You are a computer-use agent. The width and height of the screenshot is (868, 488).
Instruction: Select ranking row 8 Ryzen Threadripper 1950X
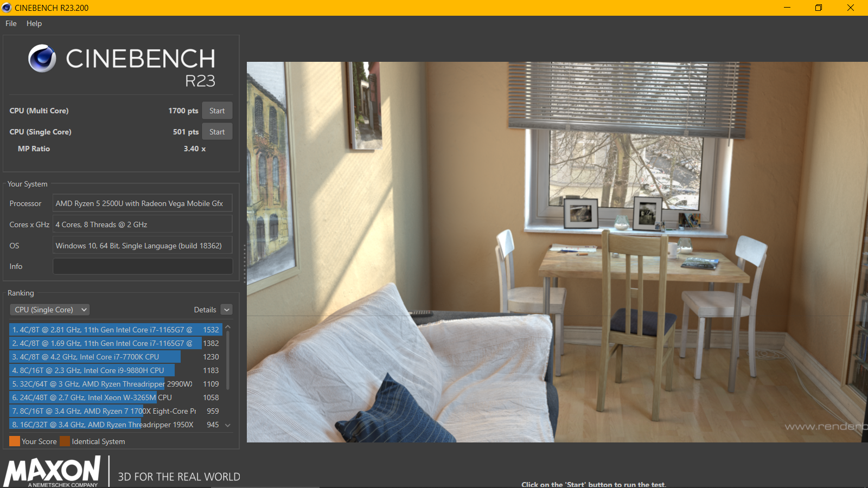[x=116, y=425]
